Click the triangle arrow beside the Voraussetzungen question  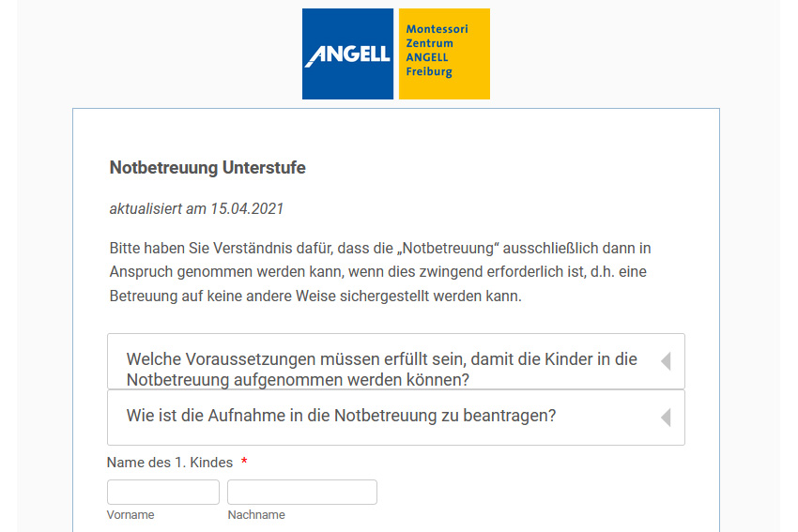(x=666, y=361)
